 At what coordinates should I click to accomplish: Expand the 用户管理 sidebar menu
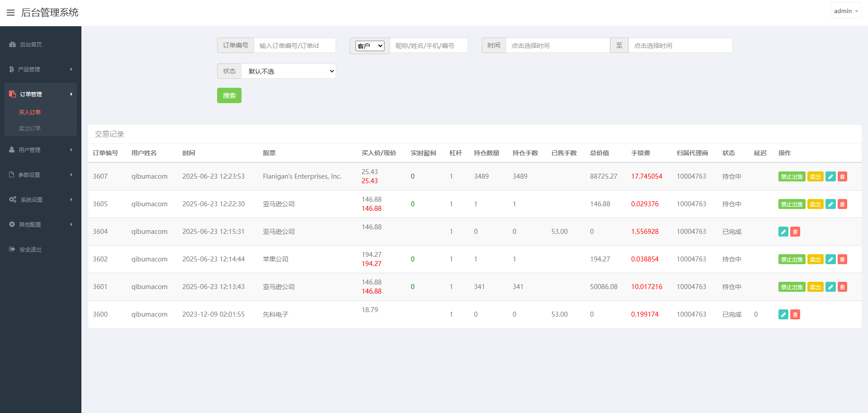(41, 150)
